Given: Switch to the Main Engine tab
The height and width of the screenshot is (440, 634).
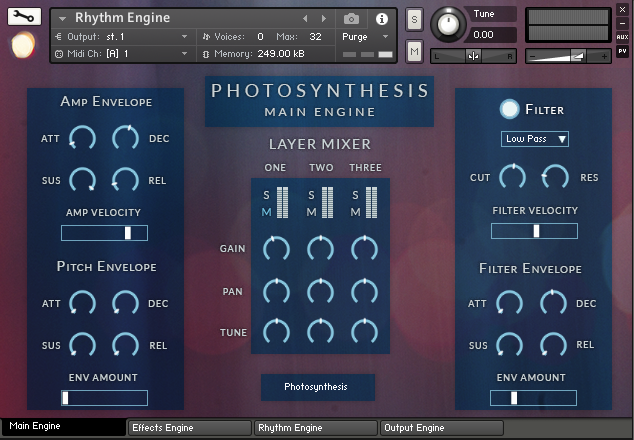Looking at the screenshot, I should coord(63,426).
